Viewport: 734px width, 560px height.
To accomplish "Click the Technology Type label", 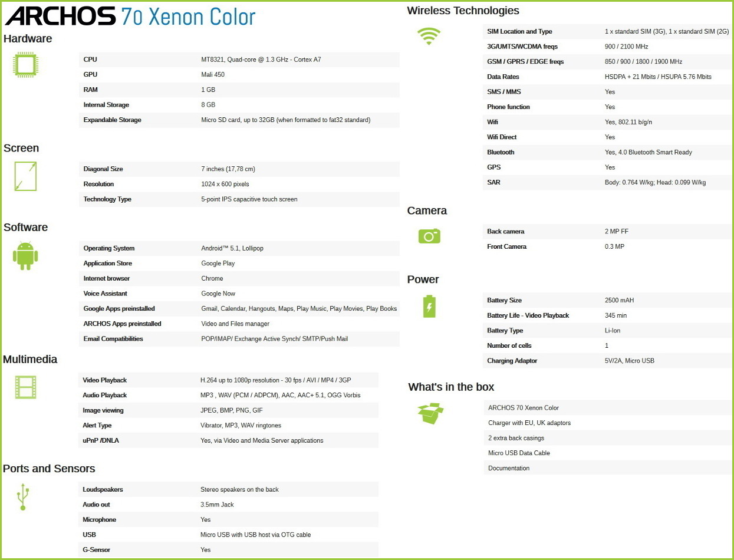I will [x=107, y=199].
